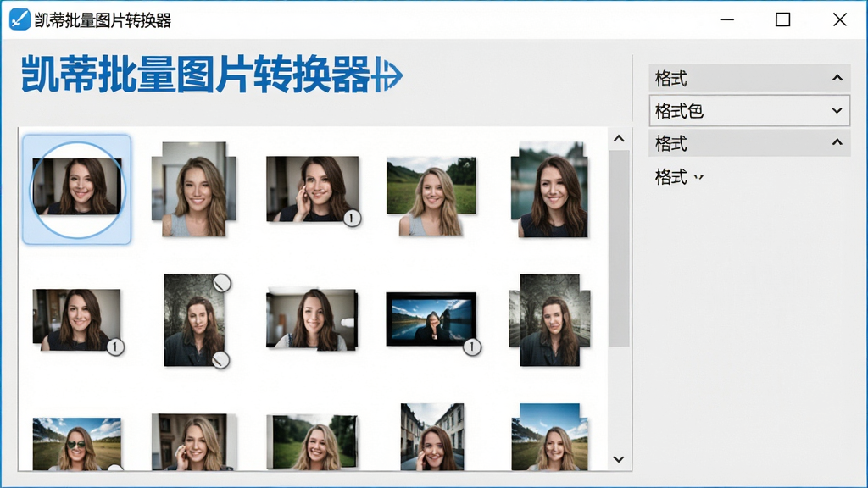Click the top-corner round badge on the monochrome forest portrait
Image resolution: width=868 pixels, height=488 pixels.
221,283
